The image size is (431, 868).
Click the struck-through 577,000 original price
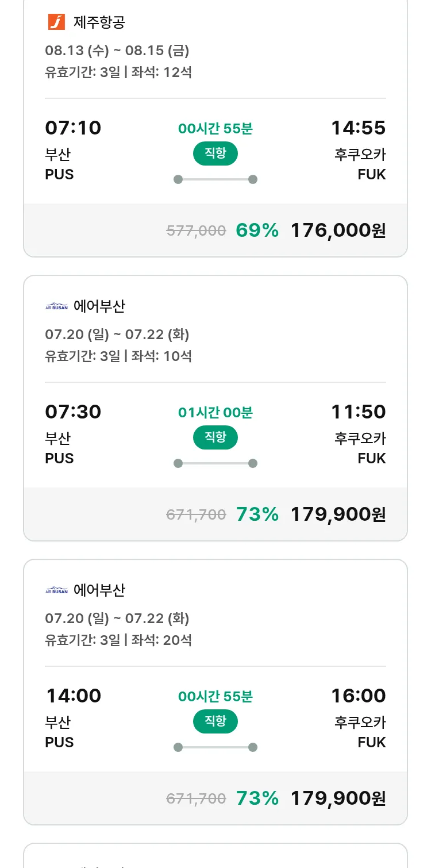click(196, 231)
